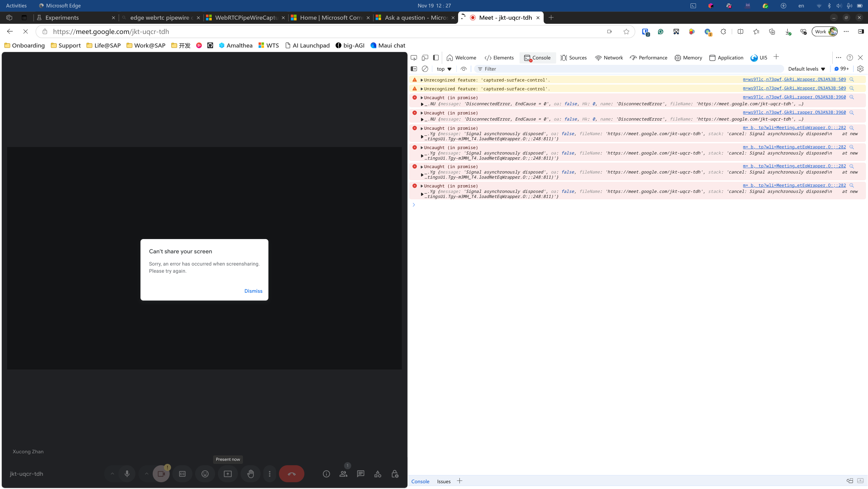Open the DevTools Memory tab
The image size is (868, 489).
[x=688, y=58]
